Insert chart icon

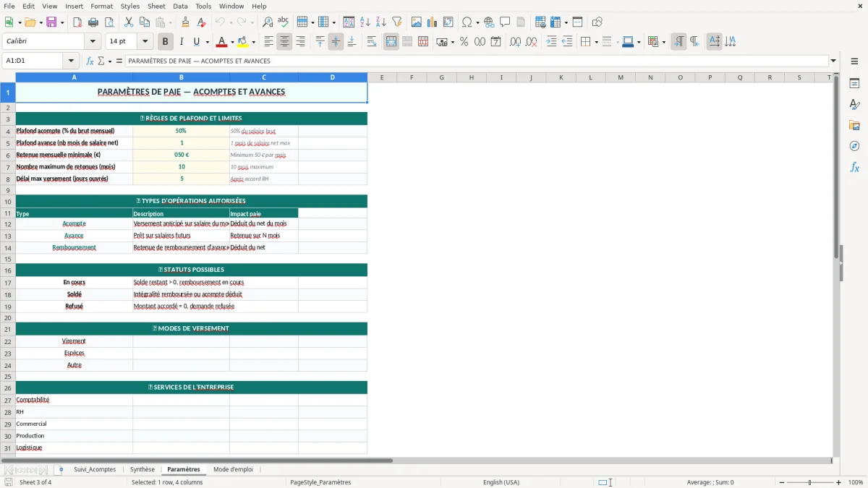[433, 22]
